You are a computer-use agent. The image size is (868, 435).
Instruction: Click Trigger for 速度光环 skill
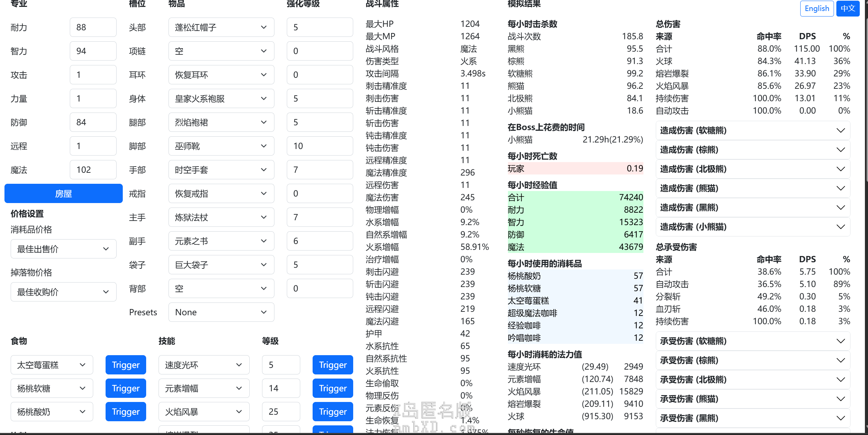(333, 365)
